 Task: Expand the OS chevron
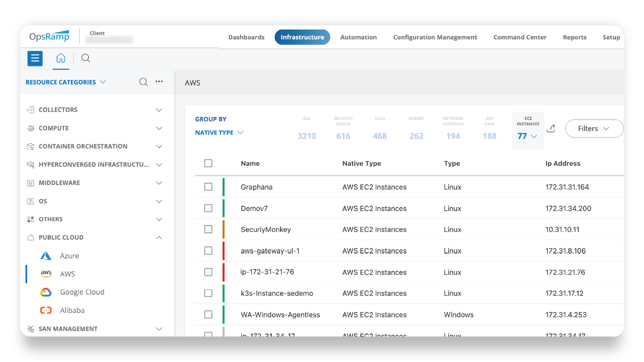(159, 201)
